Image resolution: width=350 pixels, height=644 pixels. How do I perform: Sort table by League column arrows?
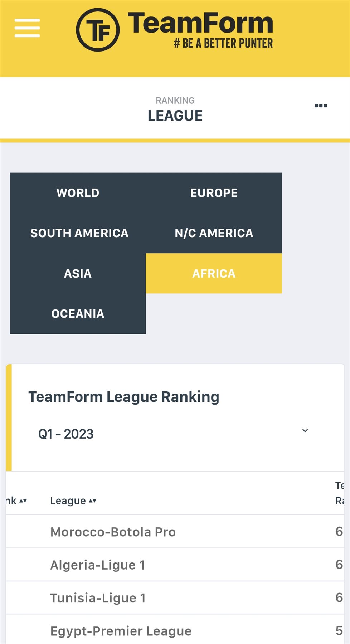(x=92, y=501)
